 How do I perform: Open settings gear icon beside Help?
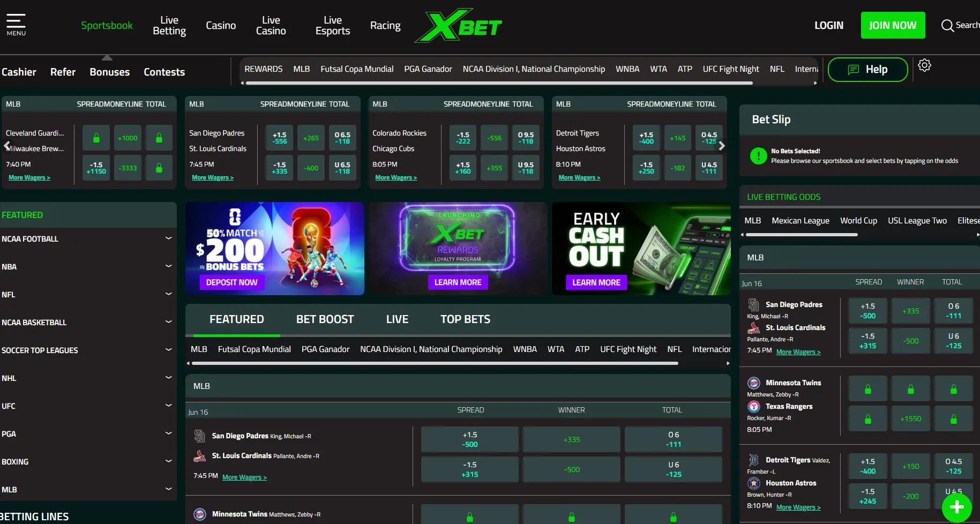[924, 65]
